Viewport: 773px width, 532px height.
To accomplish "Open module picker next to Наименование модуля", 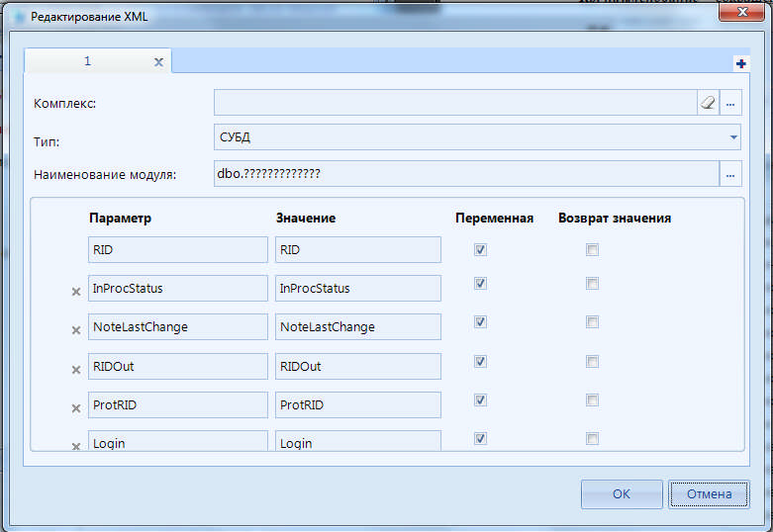I will pyautogui.click(x=731, y=174).
